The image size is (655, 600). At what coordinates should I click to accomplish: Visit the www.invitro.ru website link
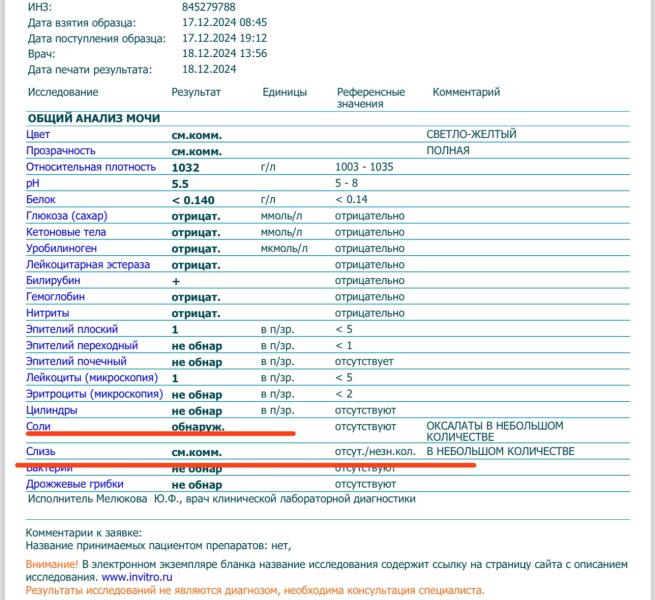pos(137,577)
